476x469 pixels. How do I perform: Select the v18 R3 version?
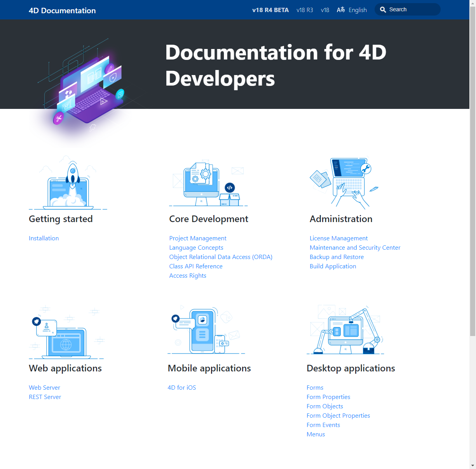tap(305, 10)
